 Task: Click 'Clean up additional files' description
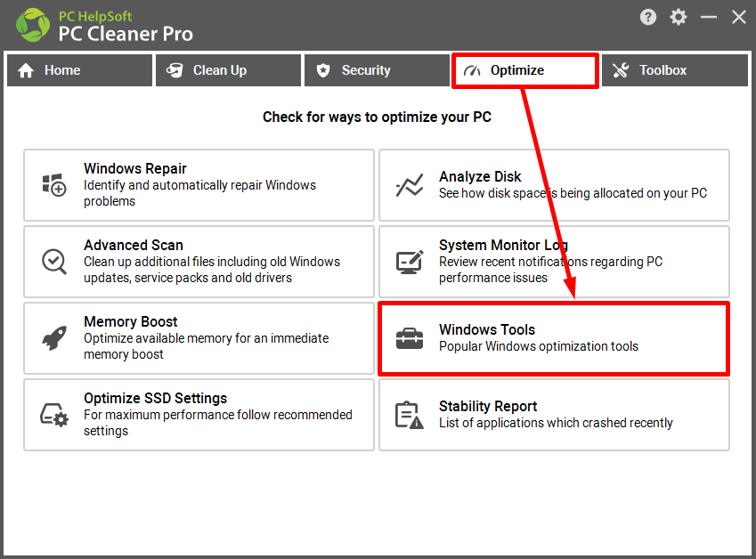pyautogui.click(x=212, y=270)
